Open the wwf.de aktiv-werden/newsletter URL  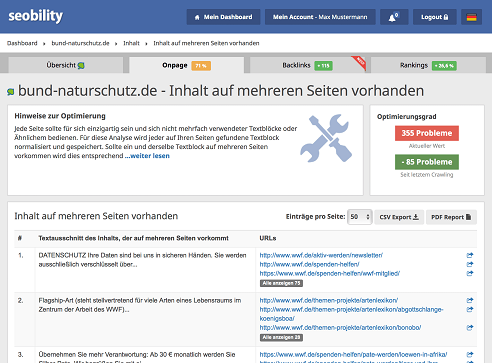321,255
